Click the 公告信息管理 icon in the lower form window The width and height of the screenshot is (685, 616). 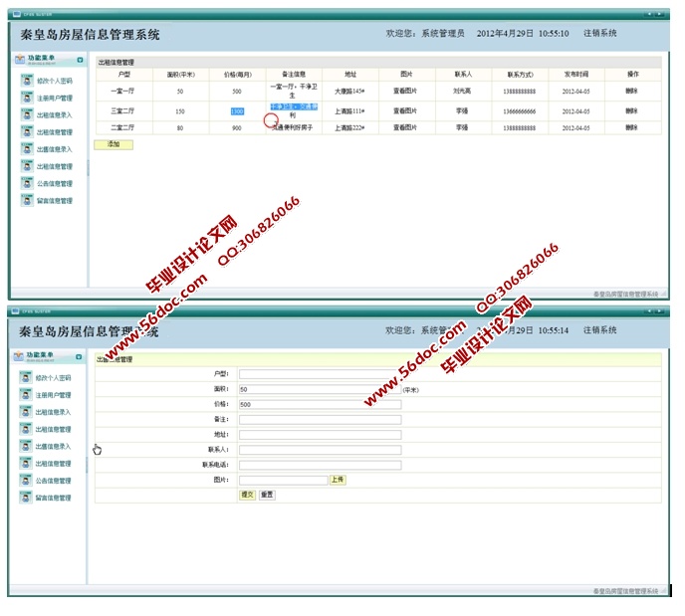[28, 481]
